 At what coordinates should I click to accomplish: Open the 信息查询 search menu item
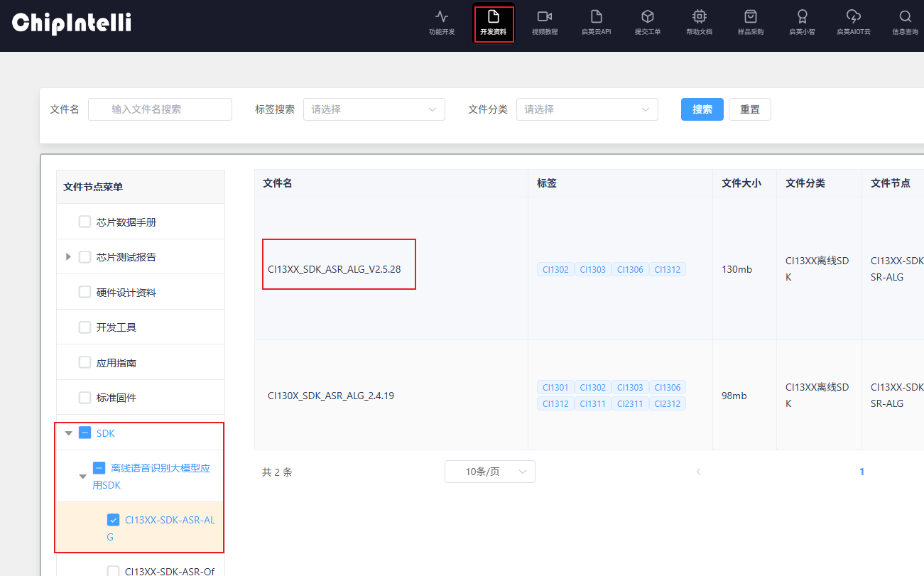pos(905,17)
